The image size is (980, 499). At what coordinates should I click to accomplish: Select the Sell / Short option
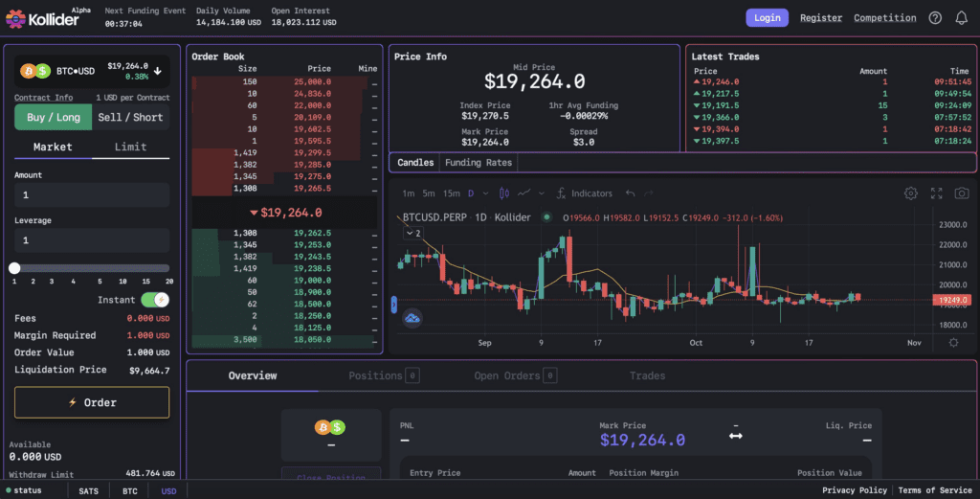(130, 117)
